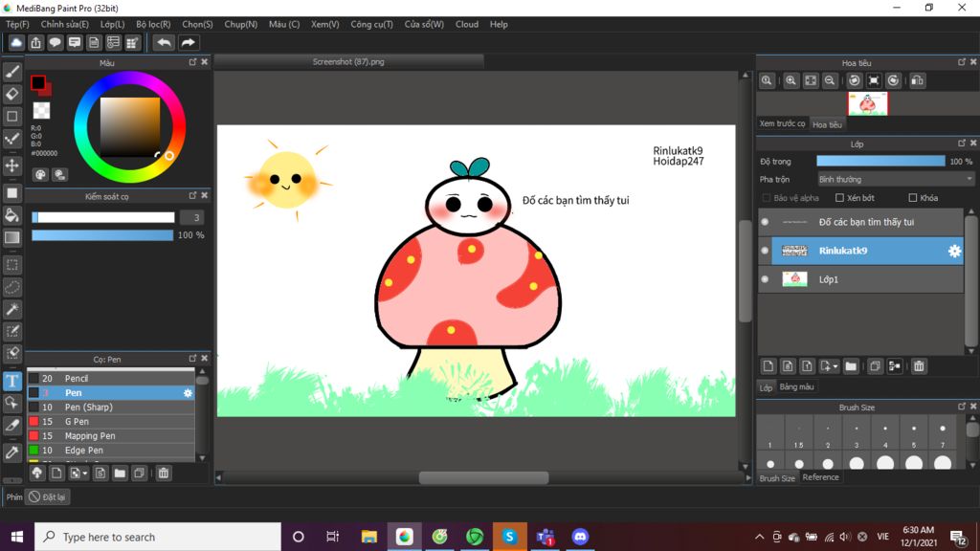Image resolution: width=980 pixels, height=551 pixels.
Task: Click the Redo arrow in the toolbar
Action: coord(189,42)
